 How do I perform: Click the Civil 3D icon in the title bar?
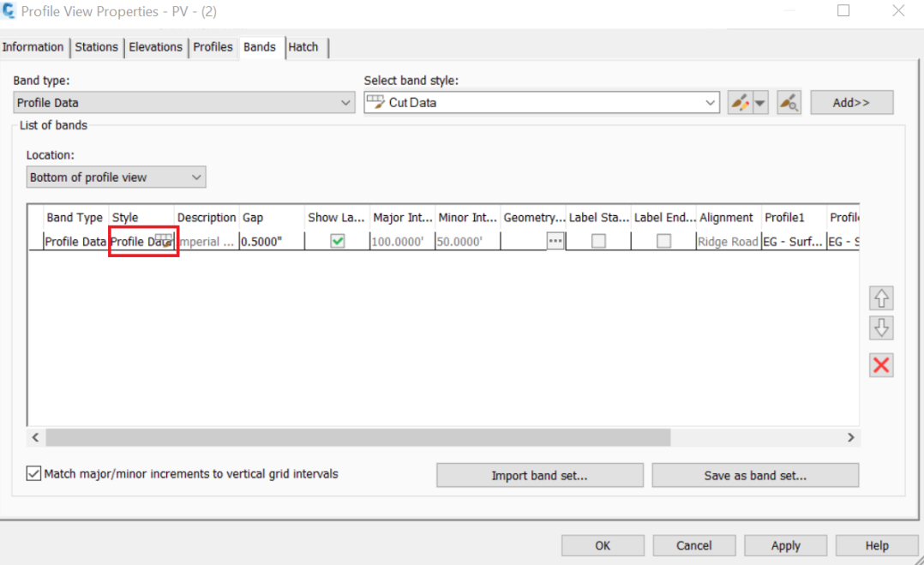tap(10, 11)
